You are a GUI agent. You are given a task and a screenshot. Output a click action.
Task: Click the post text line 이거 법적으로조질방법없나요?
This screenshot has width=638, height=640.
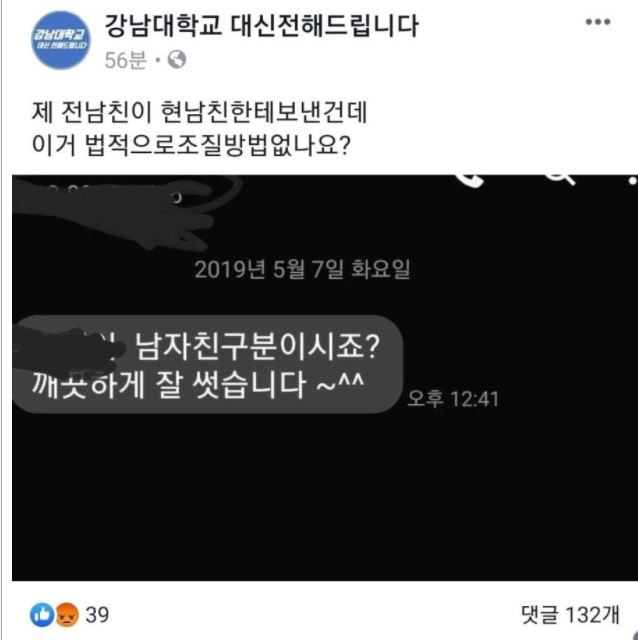(191, 144)
